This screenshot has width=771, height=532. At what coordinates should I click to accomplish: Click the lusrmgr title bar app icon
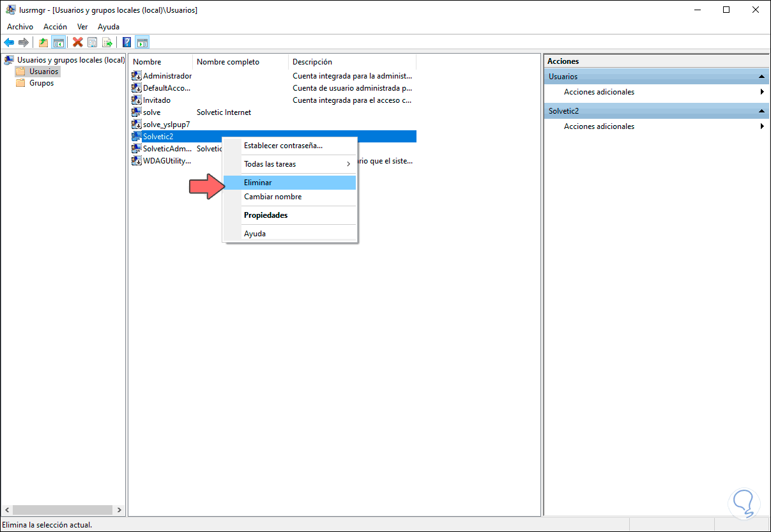point(11,10)
